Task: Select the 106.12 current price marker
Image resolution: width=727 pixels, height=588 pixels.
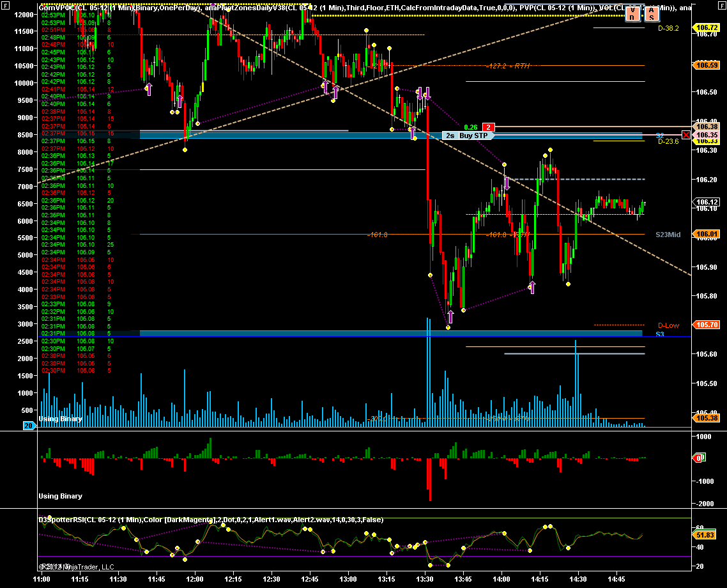Action: 706,202
